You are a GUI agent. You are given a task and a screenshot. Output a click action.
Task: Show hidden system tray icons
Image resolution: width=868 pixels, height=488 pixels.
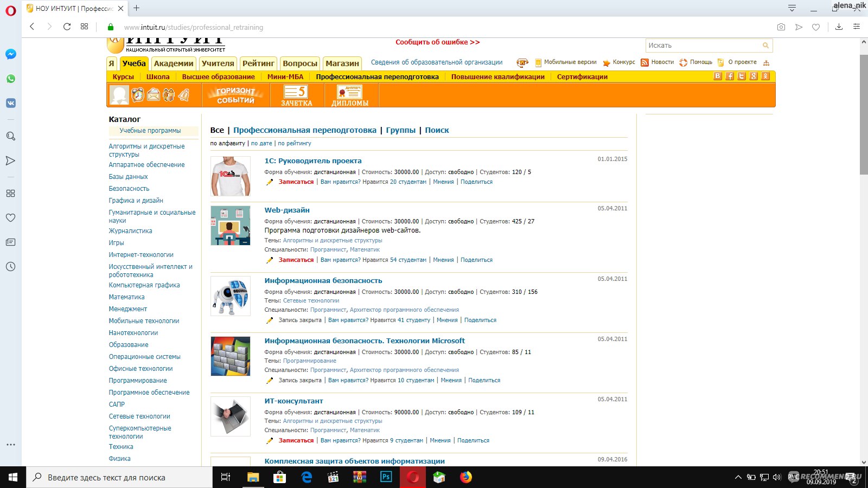738,477
